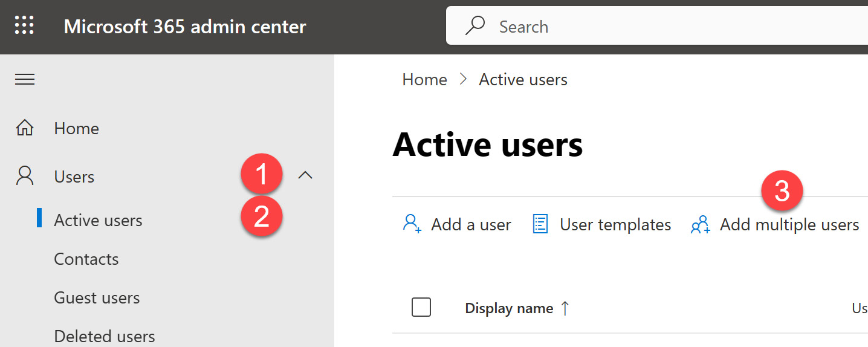Viewport: 868px width, 347px height.
Task: Click the Users person icon in sidebar
Action: [x=25, y=176]
